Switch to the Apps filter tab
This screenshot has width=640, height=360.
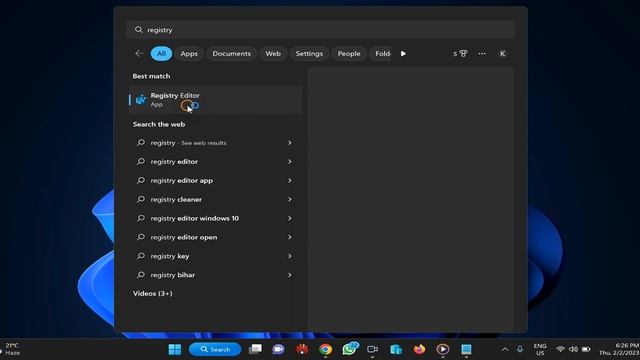coord(189,53)
